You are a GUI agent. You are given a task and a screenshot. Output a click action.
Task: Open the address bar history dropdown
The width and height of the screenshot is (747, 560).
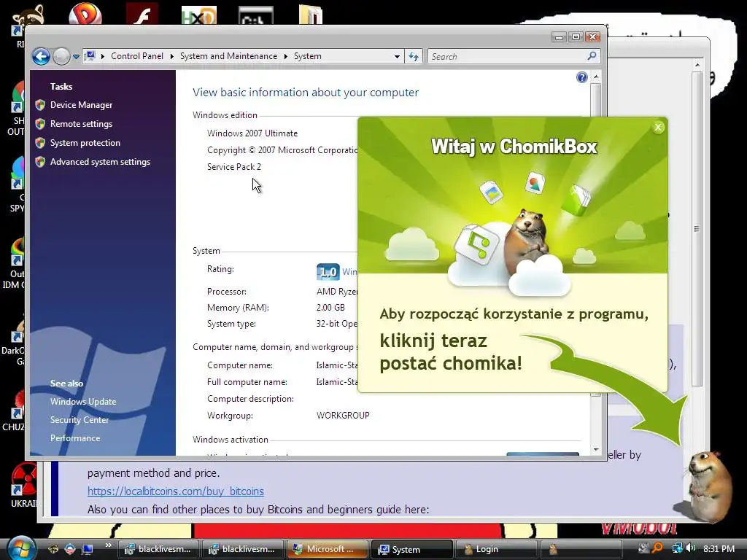397,56
